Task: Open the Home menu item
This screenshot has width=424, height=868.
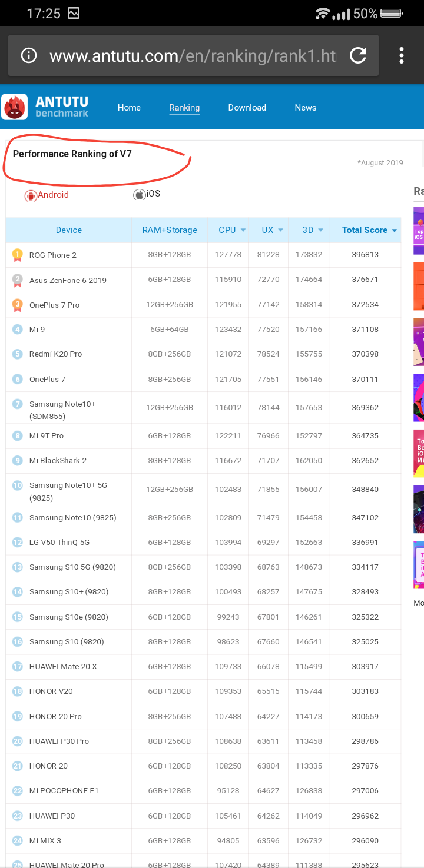Action: pyautogui.click(x=129, y=108)
